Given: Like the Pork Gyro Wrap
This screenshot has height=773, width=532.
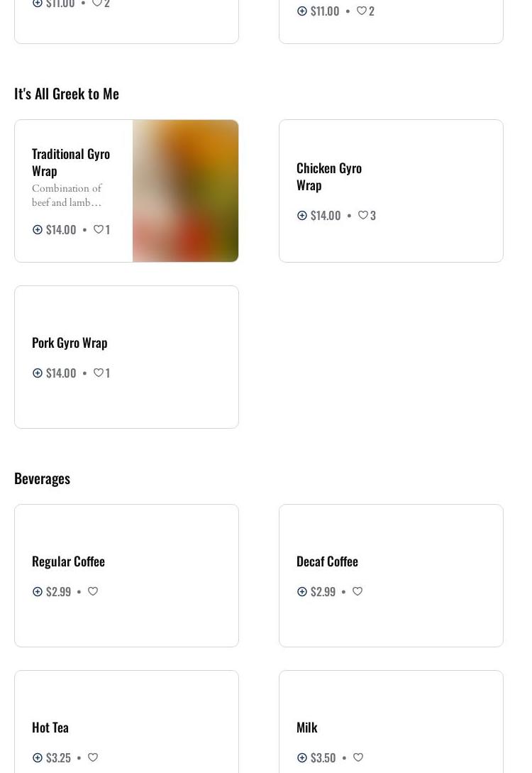Looking at the screenshot, I should [x=99, y=373].
